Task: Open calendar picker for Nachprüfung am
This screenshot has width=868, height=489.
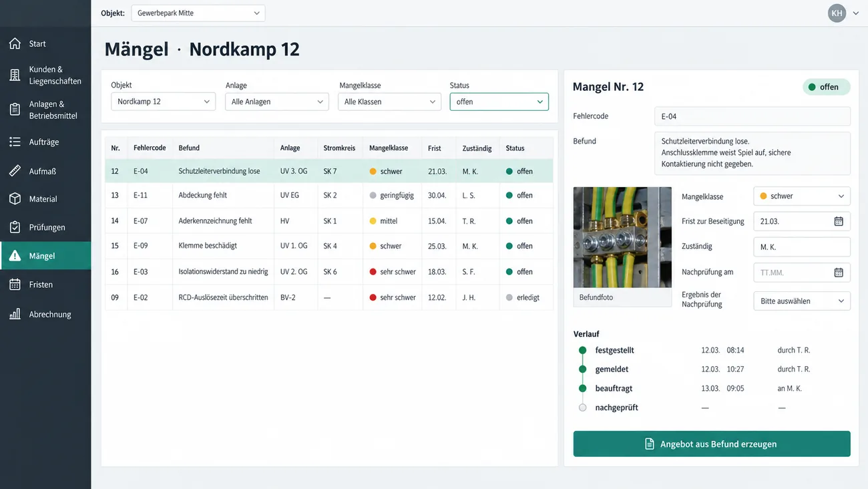Action: 839,273
